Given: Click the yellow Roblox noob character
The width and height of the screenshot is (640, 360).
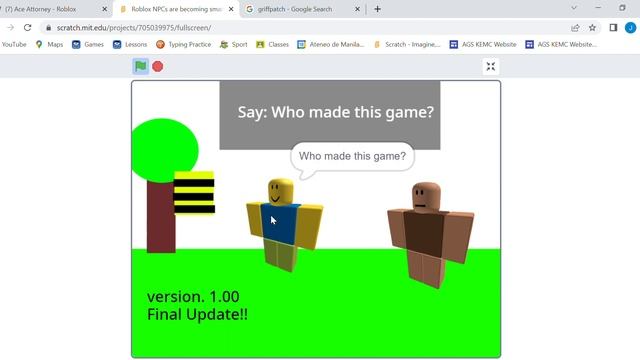Looking at the screenshot, I should (x=284, y=224).
